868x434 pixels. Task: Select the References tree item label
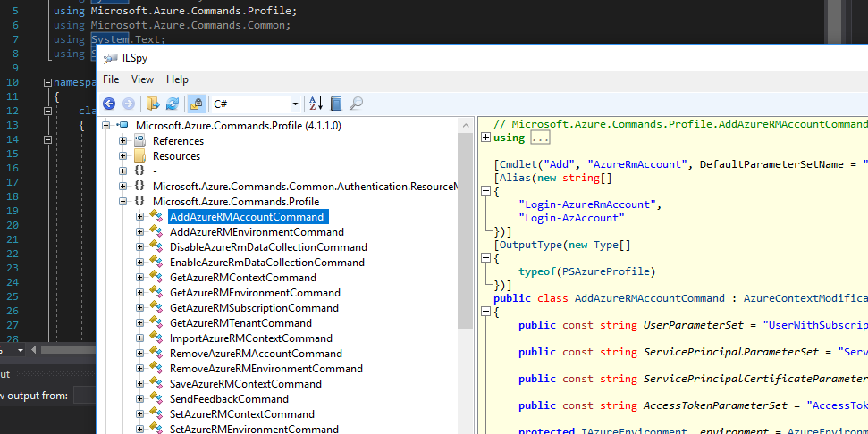point(178,141)
